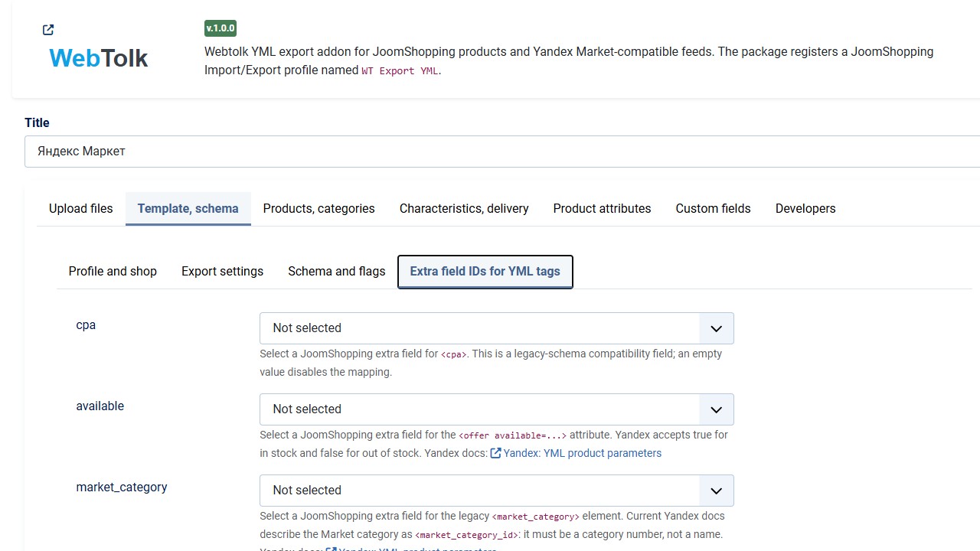
Task: Expand the available extra field dropdown
Action: (497, 409)
